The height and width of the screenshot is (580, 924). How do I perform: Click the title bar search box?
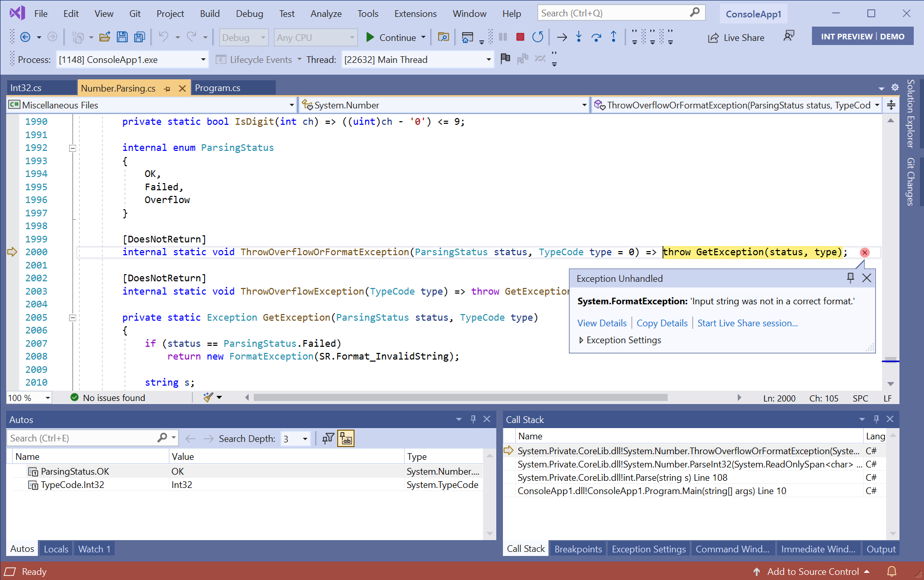tap(621, 13)
